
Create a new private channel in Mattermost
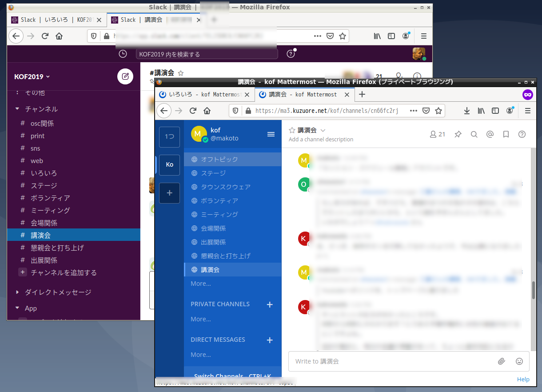pos(270,304)
